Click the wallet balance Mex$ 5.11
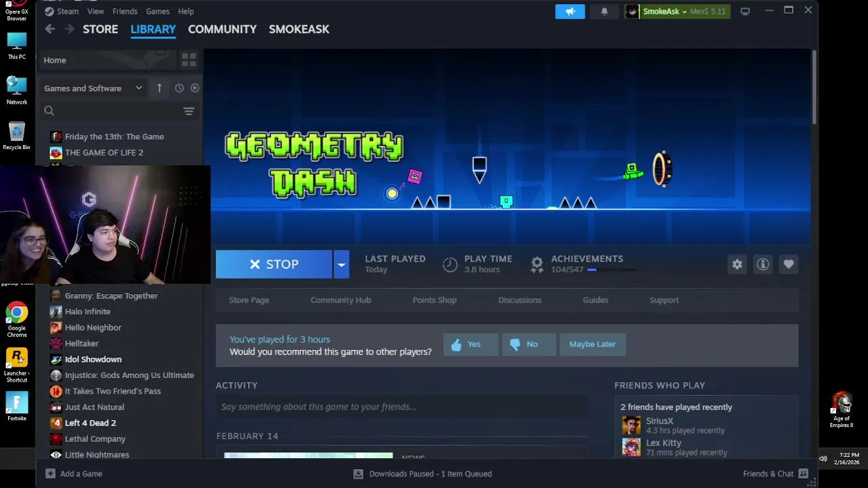 click(708, 12)
